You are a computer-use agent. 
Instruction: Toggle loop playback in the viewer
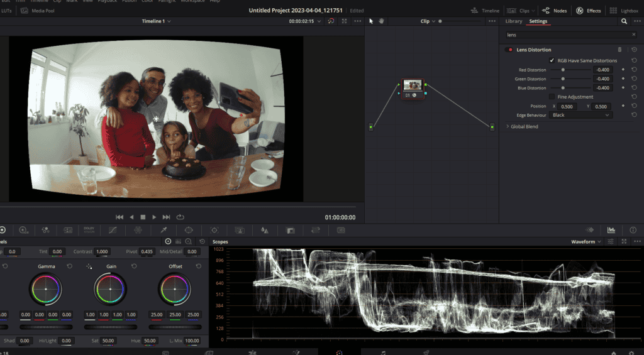click(x=180, y=217)
